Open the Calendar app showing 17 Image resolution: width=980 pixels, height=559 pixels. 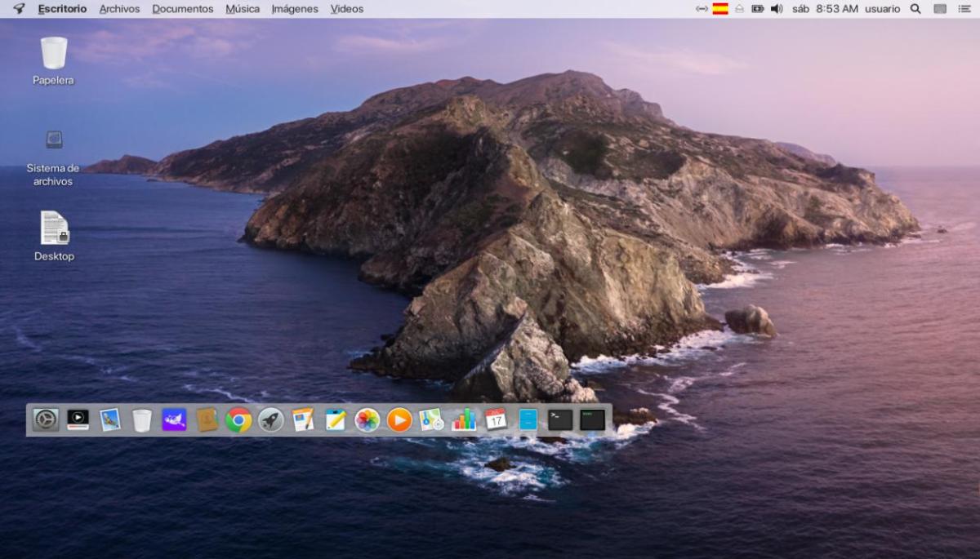(496, 420)
